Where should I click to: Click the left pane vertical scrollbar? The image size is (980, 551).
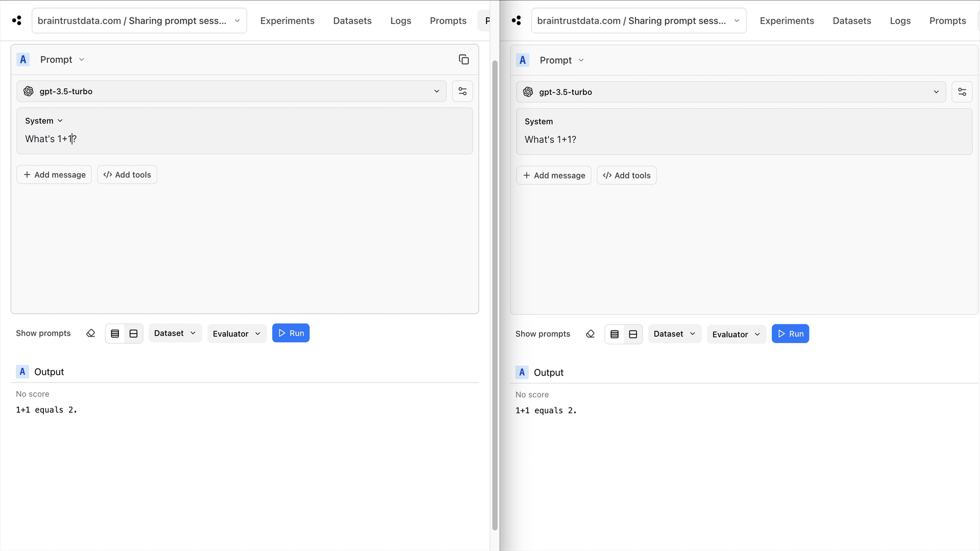point(495,296)
